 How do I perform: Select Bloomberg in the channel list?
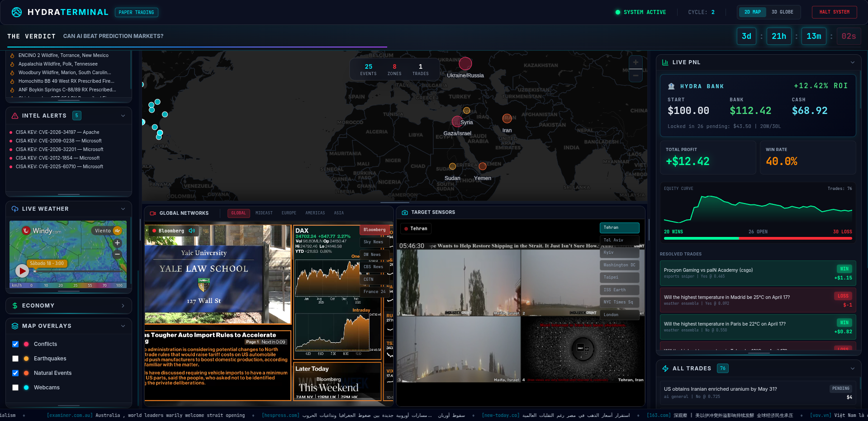click(x=375, y=230)
